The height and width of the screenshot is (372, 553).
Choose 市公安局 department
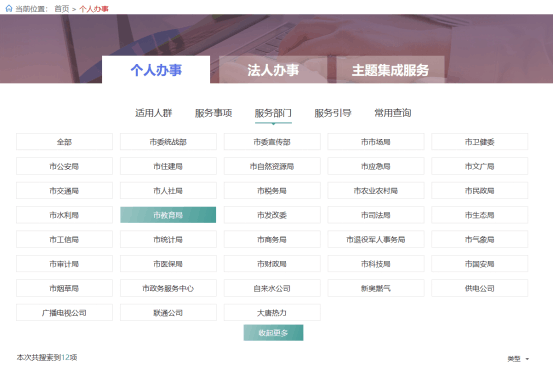pyautogui.click(x=64, y=166)
